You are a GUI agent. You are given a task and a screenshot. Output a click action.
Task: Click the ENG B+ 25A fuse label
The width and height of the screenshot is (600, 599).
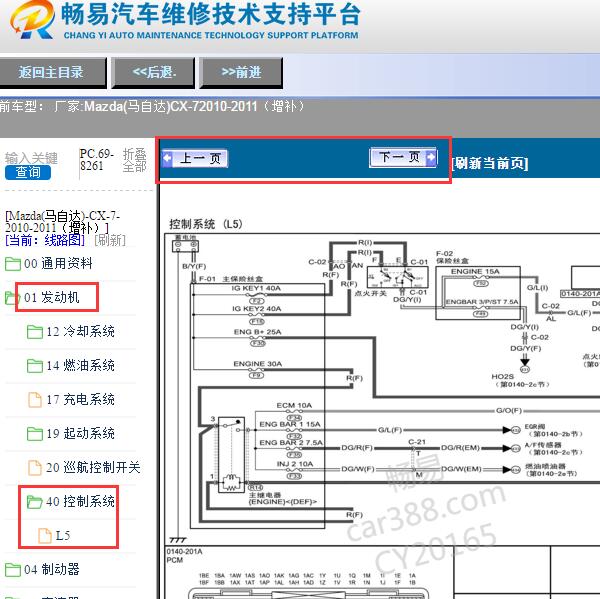click(x=257, y=332)
